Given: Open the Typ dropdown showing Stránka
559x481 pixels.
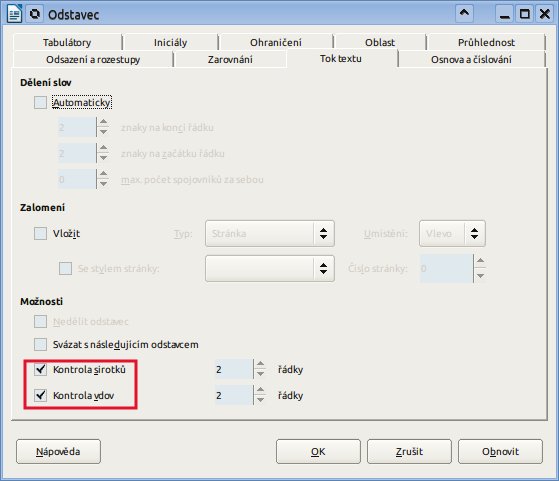Looking at the screenshot, I should pos(270,234).
